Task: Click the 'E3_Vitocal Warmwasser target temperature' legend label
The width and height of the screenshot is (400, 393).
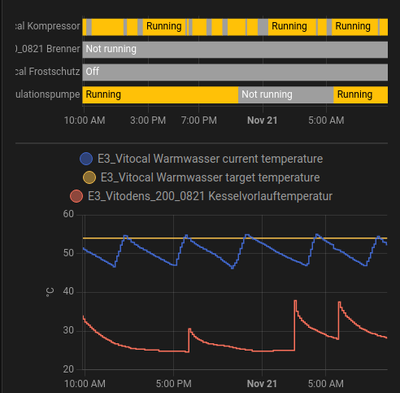Action: [x=210, y=178]
